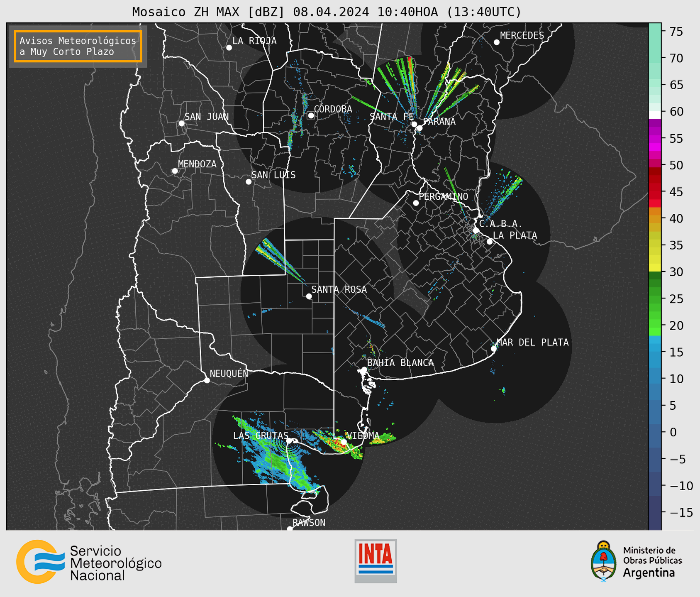This screenshot has width=700, height=597.
Task: Click the 75 scale tick label
Action: pyautogui.click(x=677, y=32)
